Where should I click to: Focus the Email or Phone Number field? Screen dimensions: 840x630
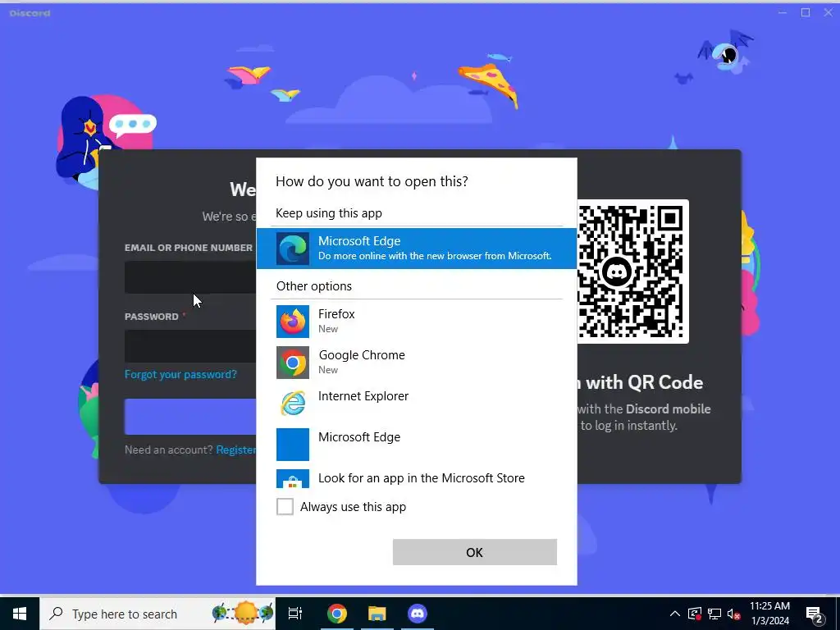(x=190, y=277)
